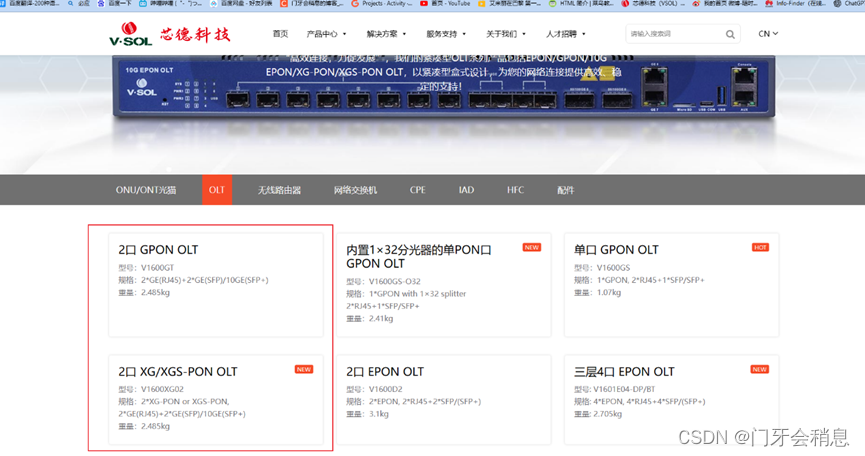Click the V1601E04-DP/BT model text
Screen dimensions: 865x456
coord(624,389)
